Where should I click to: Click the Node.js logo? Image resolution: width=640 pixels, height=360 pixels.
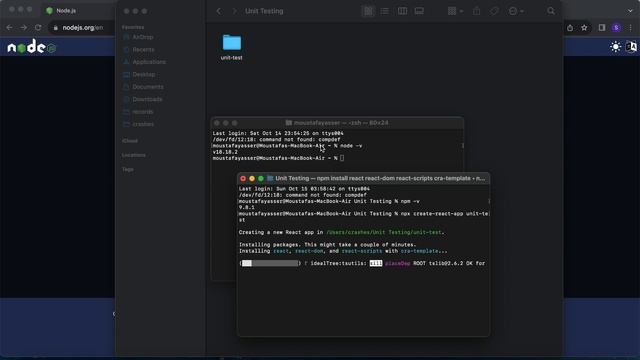31,47
